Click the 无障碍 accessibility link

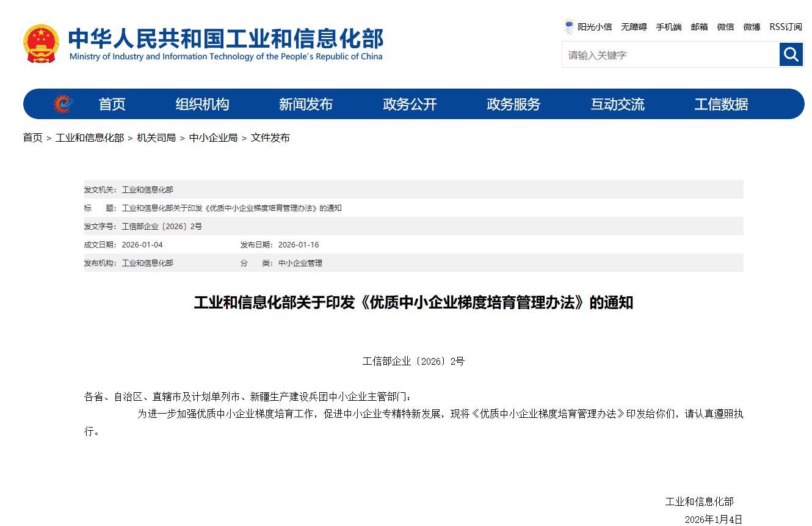[634, 27]
